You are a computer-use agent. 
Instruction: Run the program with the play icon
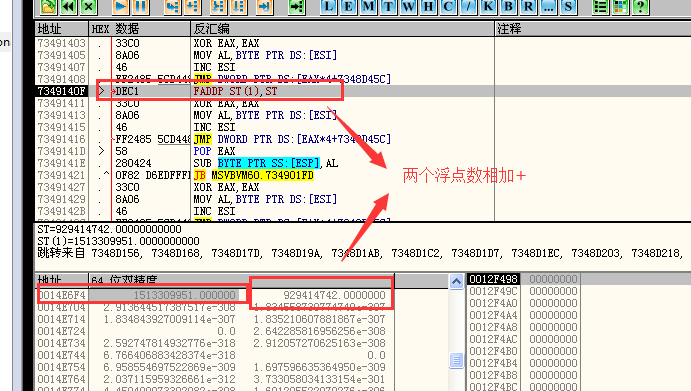point(120,7)
